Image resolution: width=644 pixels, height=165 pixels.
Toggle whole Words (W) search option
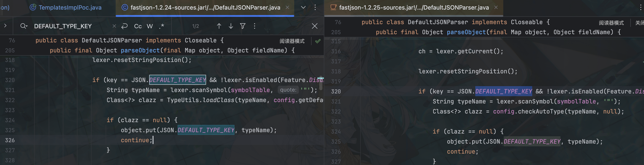tap(150, 26)
